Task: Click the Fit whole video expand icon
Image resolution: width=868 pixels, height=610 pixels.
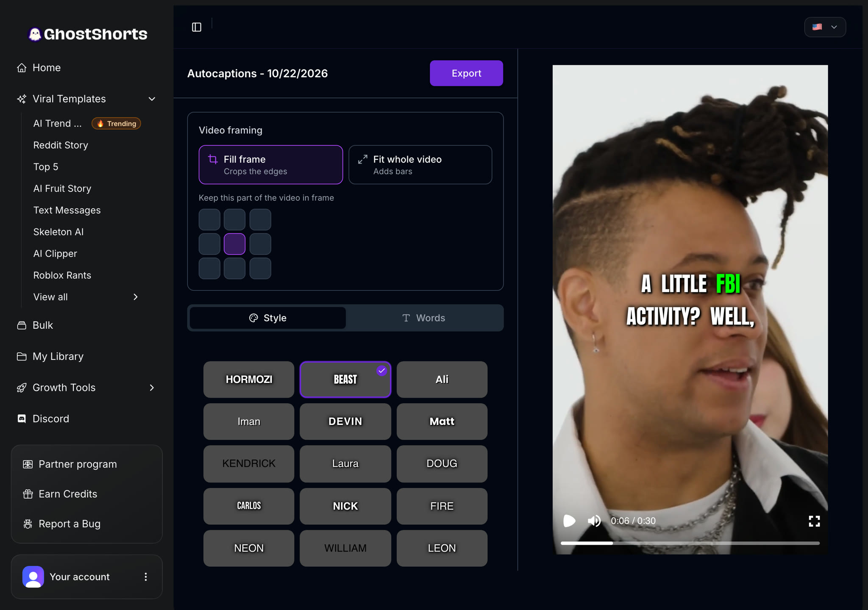Action: point(362,159)
